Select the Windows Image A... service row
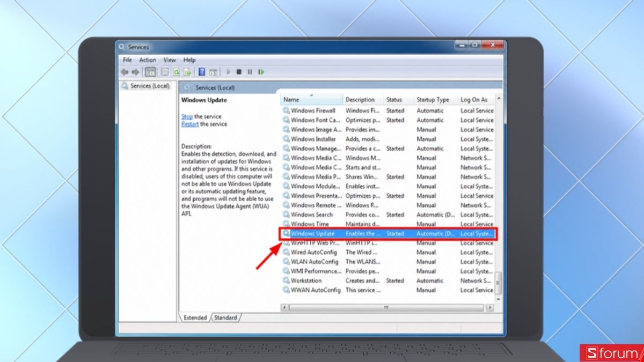 point(387,129)
